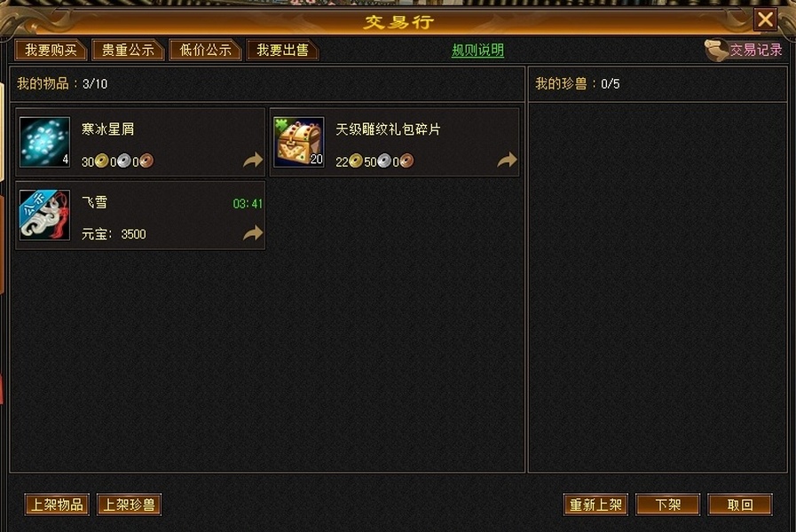Screen dimensions: 796x532
Task: Select the 飞雪 listing priced 3500 元宝
Action: click(x=140, y=215)
